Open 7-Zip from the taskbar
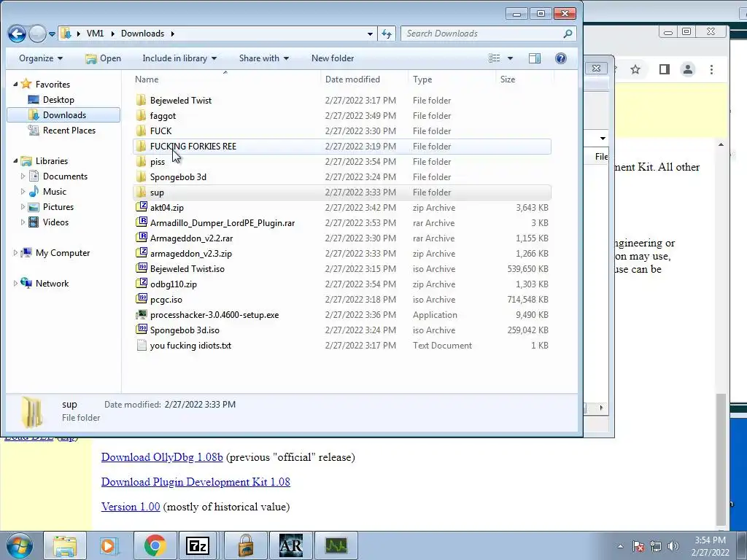747x560 pixels. pyautogui.click(x=198, y=545)
